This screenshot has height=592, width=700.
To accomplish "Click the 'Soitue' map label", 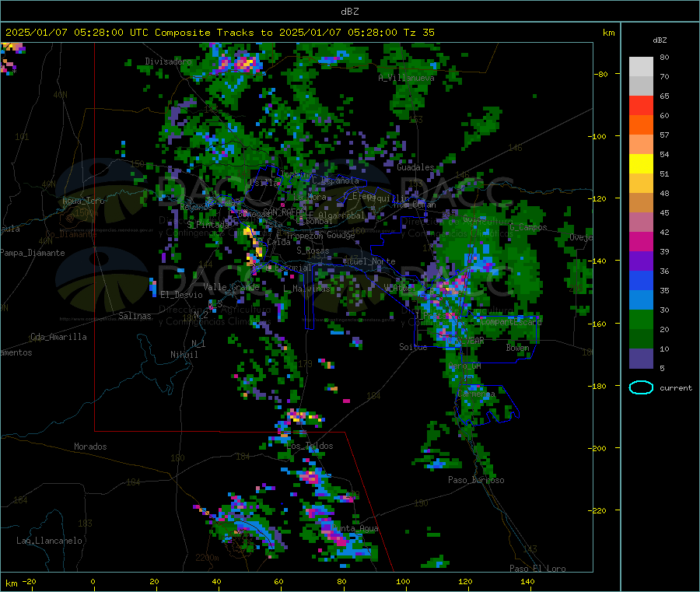I will pyautogui.click(x=413, y=347).
